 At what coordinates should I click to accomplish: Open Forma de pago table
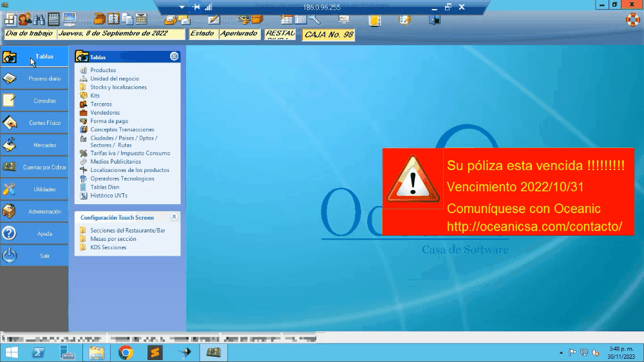pos(109,121)
